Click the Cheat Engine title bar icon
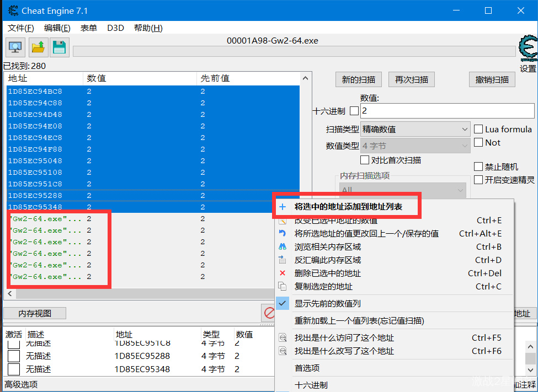The width and height of the screenshot is (538, 392). 13,10
